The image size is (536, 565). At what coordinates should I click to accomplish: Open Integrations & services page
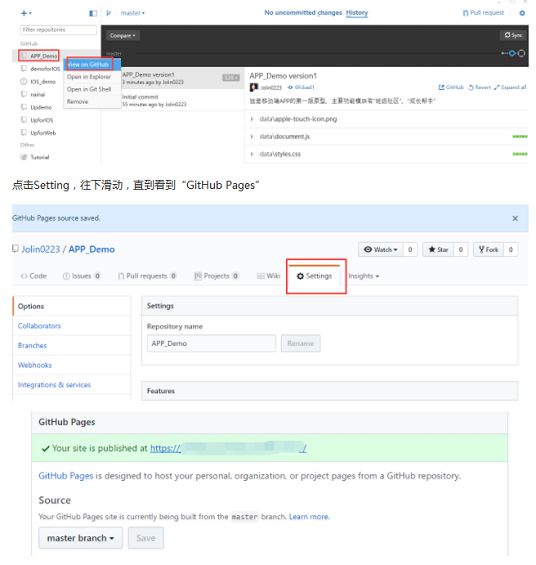(x=54, y=385)
